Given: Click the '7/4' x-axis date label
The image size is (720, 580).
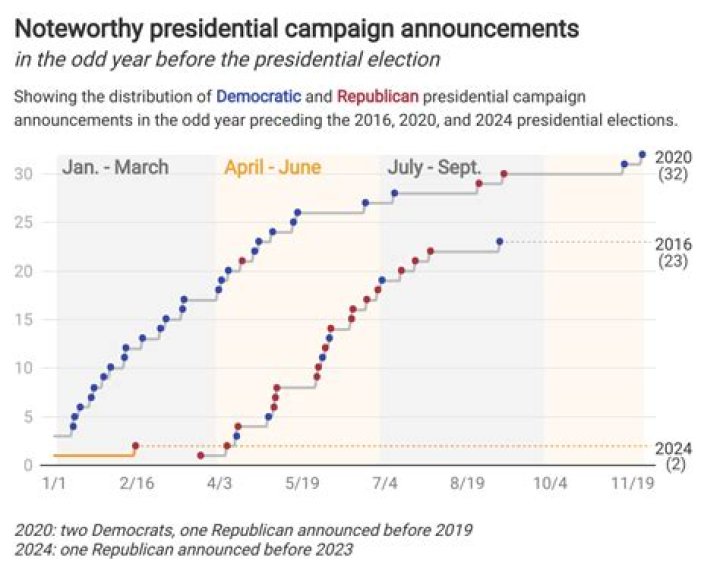Looking at the screenshot, I should (384, 482).
